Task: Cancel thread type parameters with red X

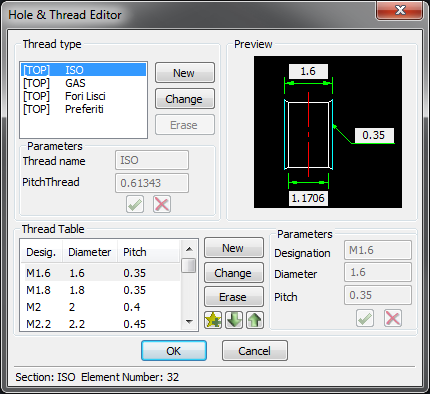Action: point(162,204)
